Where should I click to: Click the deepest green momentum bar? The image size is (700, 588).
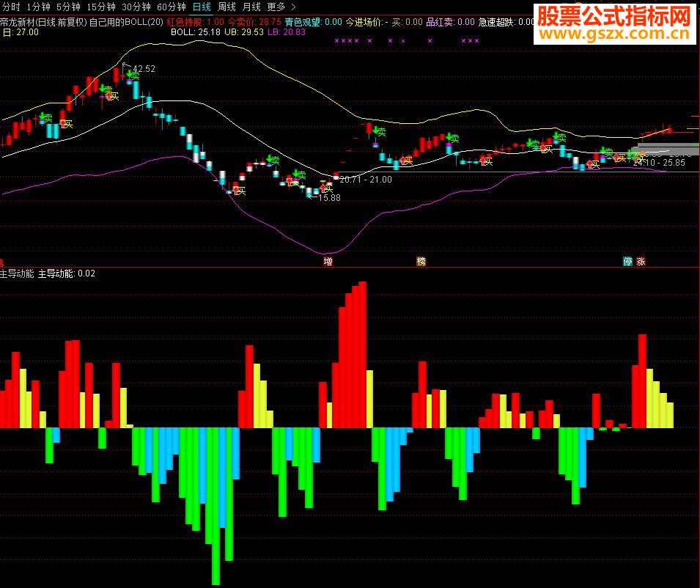pos(215,506)
